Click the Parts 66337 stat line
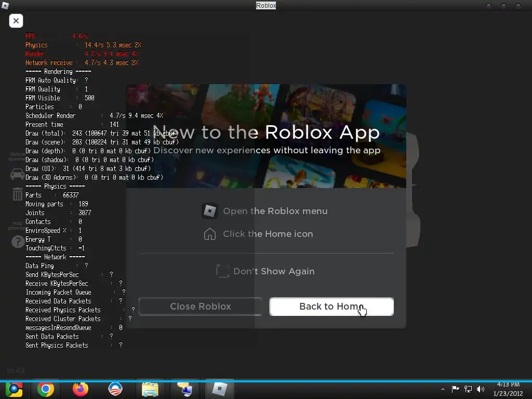Viewport: 532px width, 399px height. pyautogui.click(x=52, y=195)
